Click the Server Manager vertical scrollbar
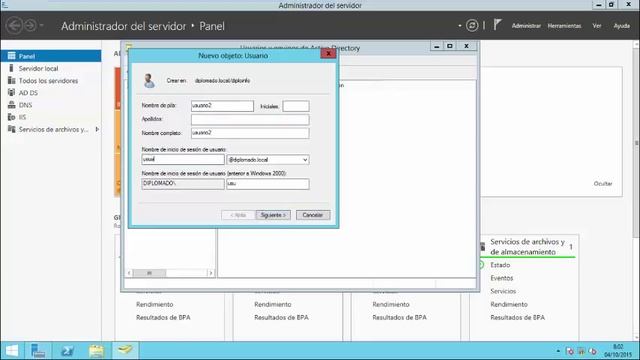 click(x=636, y=143)
